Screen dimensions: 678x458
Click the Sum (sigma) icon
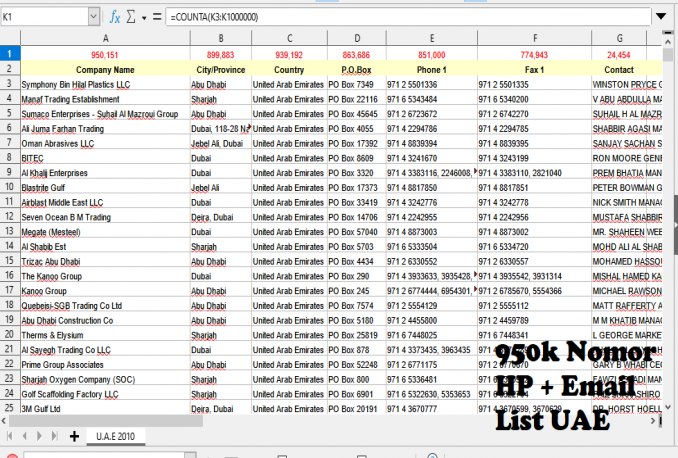(x=133, y=17)
